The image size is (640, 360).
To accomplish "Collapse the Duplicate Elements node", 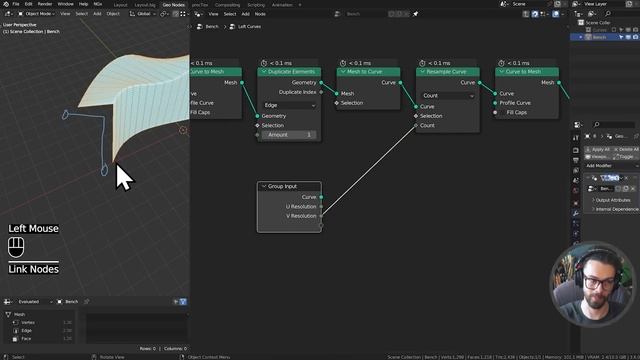I will 264,72.
